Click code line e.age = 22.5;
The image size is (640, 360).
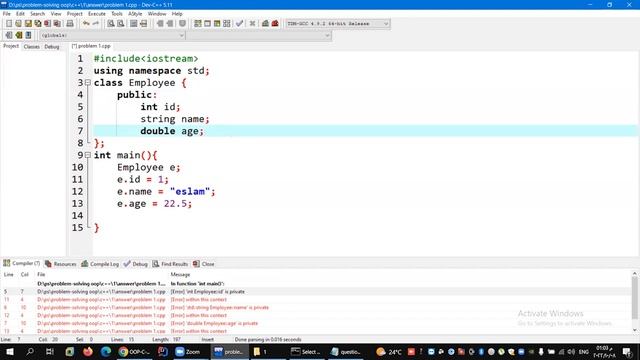point(154,203)
